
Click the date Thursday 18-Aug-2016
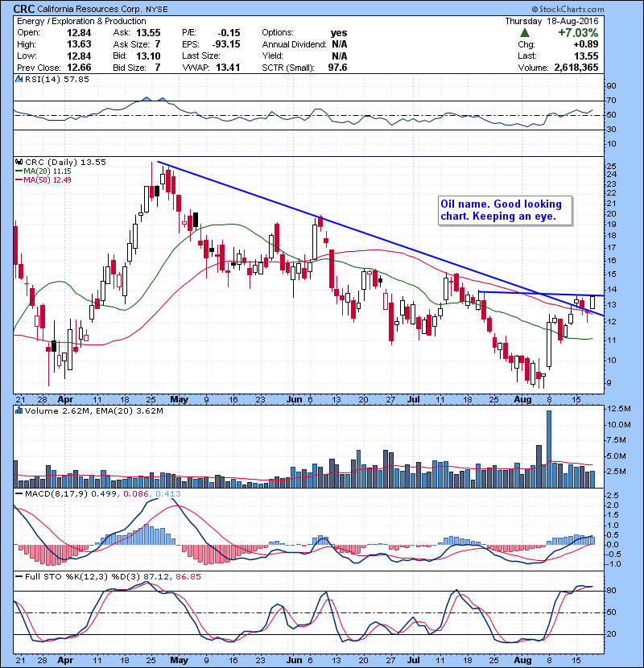pyautogui.click(x=551, y=21)
